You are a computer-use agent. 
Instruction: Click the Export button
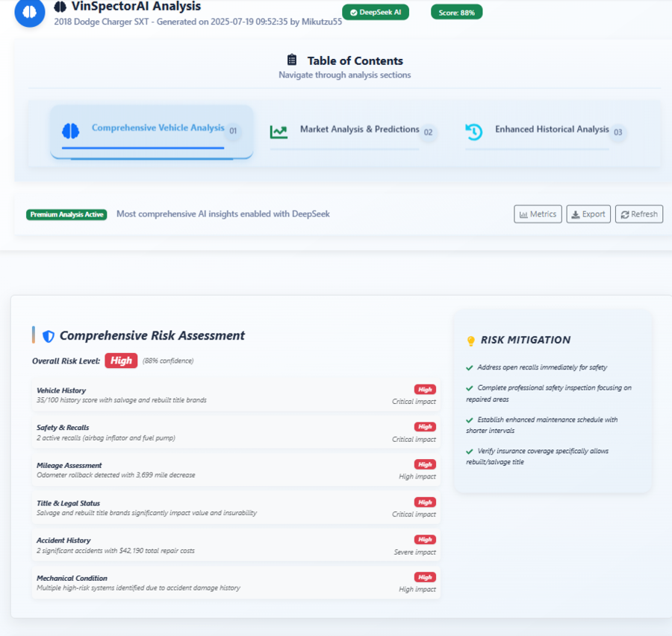588,214
